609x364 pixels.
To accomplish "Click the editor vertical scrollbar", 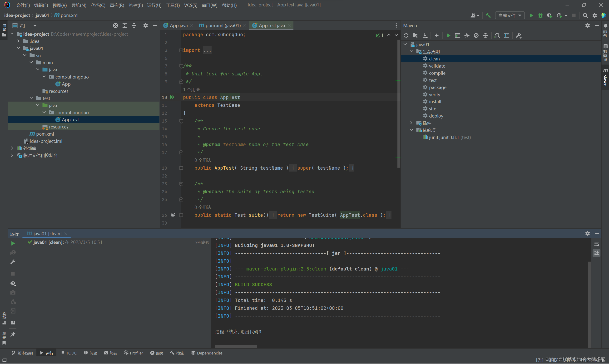I will [399, 104].
